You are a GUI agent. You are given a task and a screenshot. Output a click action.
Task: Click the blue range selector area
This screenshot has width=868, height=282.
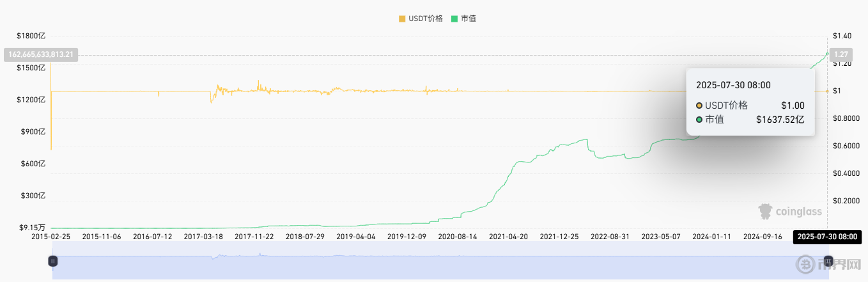(440, 260)
